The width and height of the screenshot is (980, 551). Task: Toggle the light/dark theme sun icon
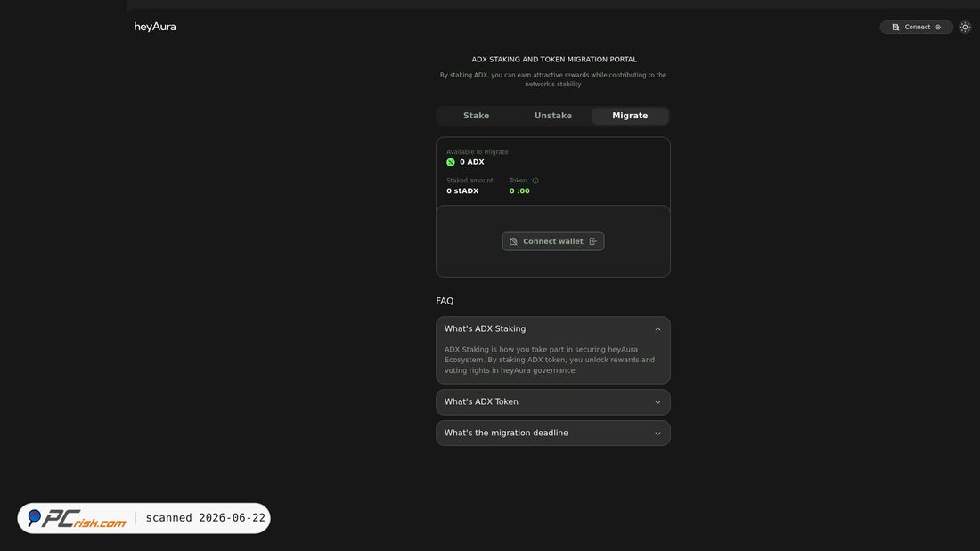[x=965, y=27]
